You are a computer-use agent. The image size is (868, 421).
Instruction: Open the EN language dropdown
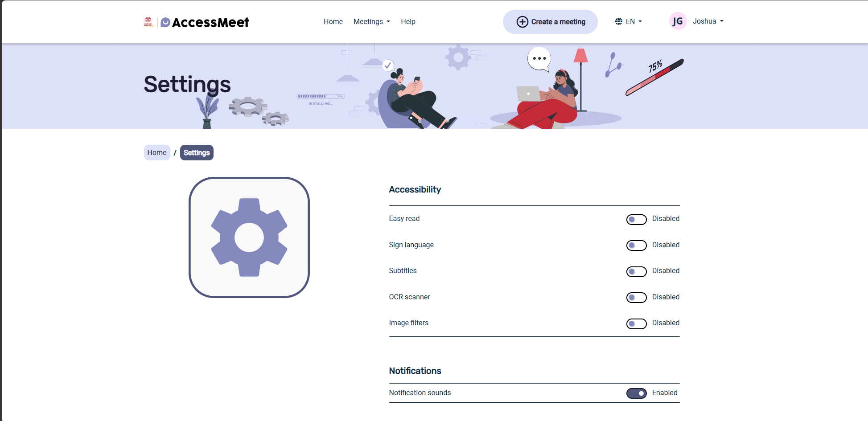(x=629, y=21)
